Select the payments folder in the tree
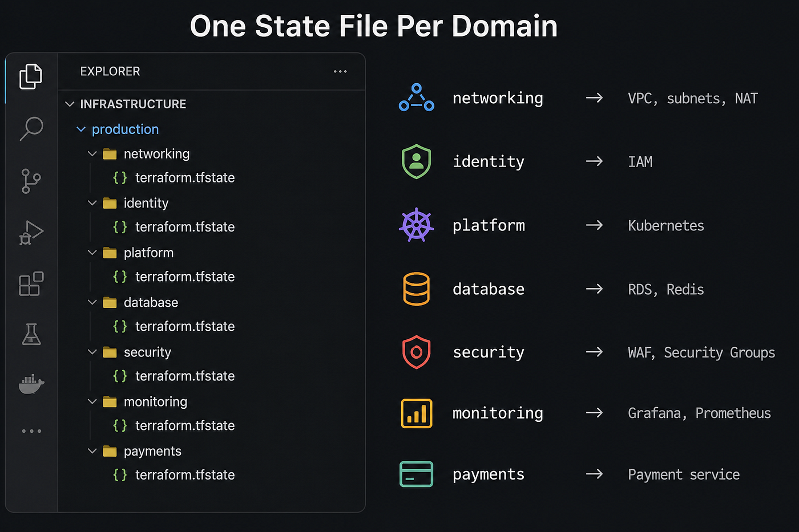799x532 pixels. [152, 451]
